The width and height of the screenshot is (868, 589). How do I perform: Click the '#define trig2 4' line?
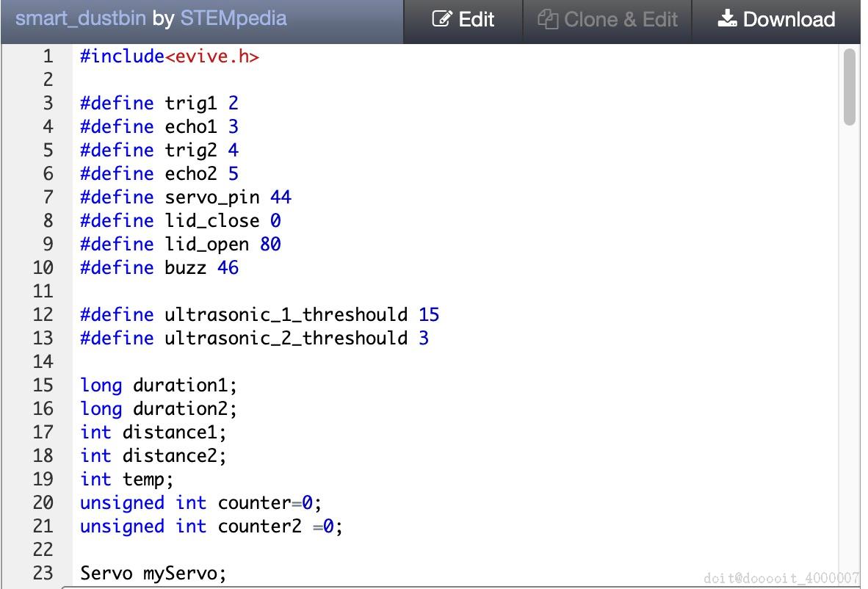click(x=159, y=150)
